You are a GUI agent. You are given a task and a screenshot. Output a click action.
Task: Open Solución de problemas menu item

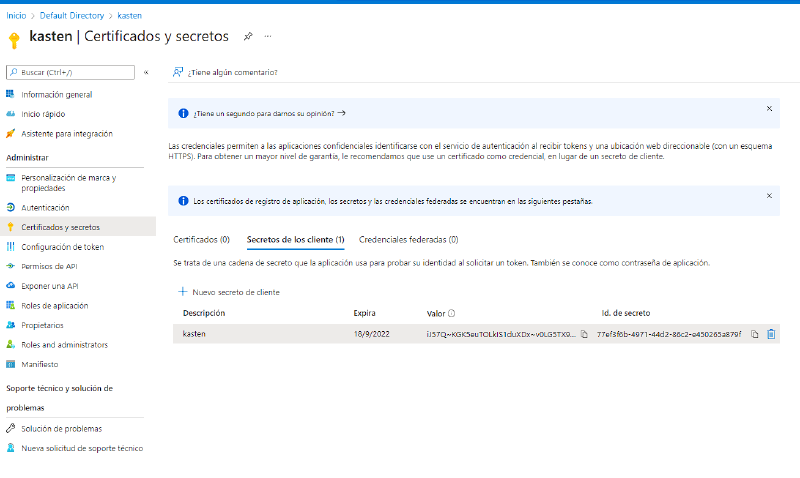click(62, 429)
